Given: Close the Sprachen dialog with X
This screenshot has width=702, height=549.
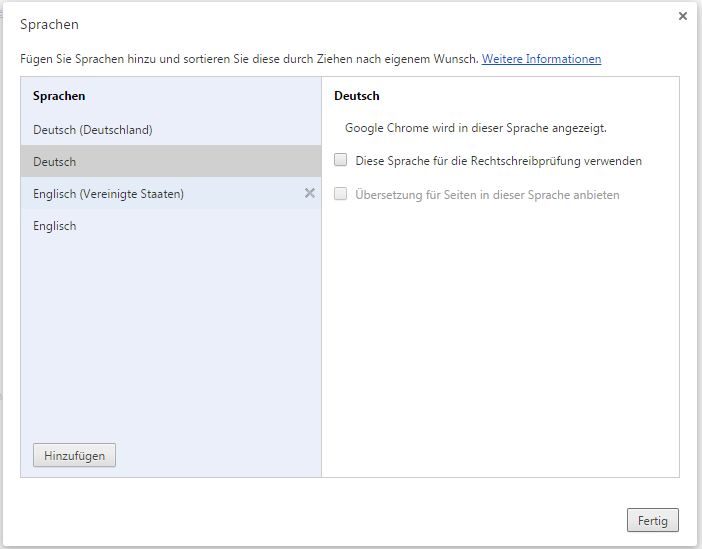Looking at the screenshot, I should tap(682, 16).
